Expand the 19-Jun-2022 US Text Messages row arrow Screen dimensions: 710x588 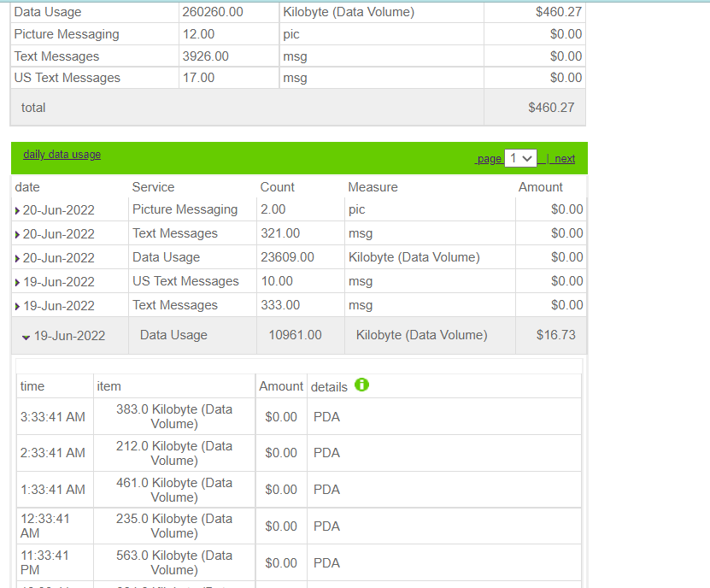point(18,282)
